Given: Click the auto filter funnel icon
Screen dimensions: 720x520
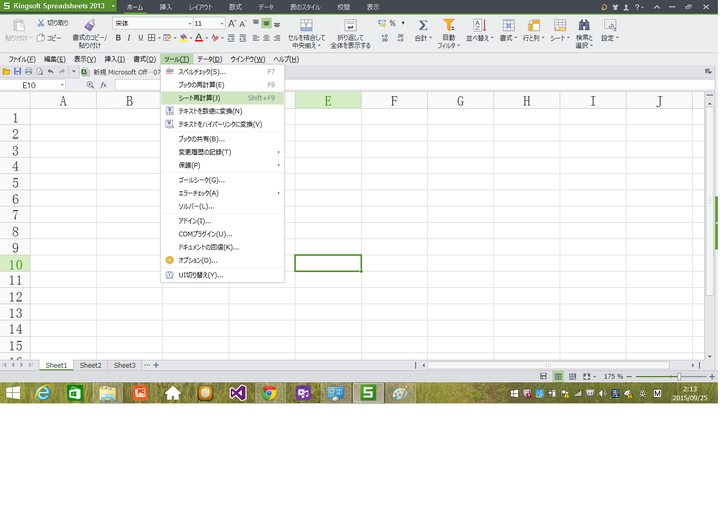Looking at the screenshot, I should pos(449,25).
